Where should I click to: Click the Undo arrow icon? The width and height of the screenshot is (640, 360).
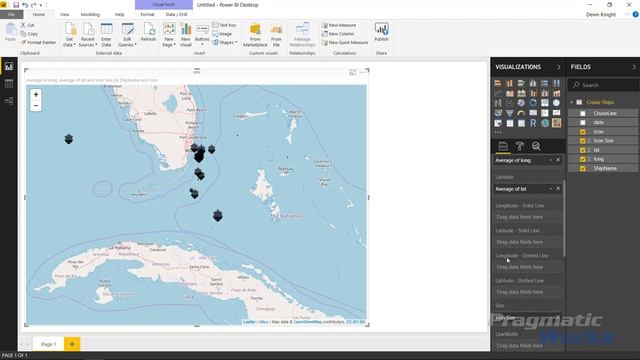point(25,5)
